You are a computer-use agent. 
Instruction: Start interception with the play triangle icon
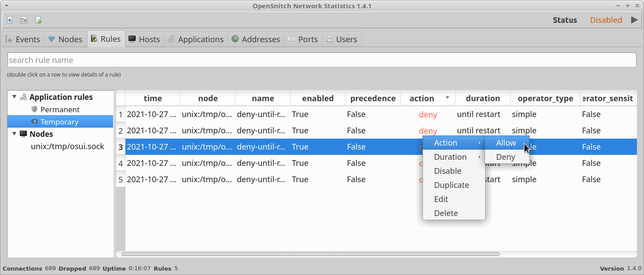(x=634, y=20)
